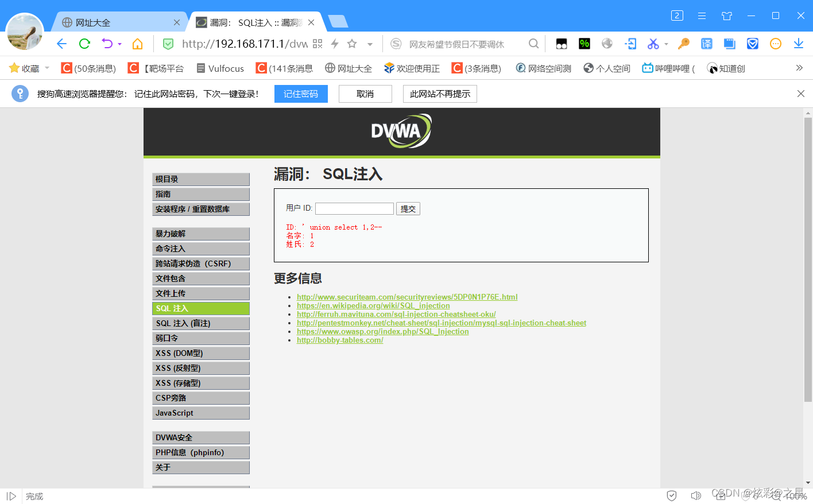Show more bookmarks with the double chevron

(799, 68)
